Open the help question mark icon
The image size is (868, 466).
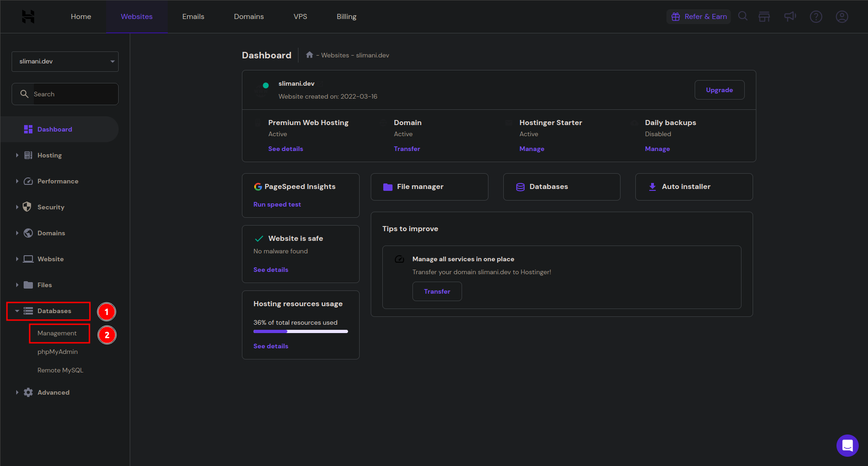[x=816, y=17]
